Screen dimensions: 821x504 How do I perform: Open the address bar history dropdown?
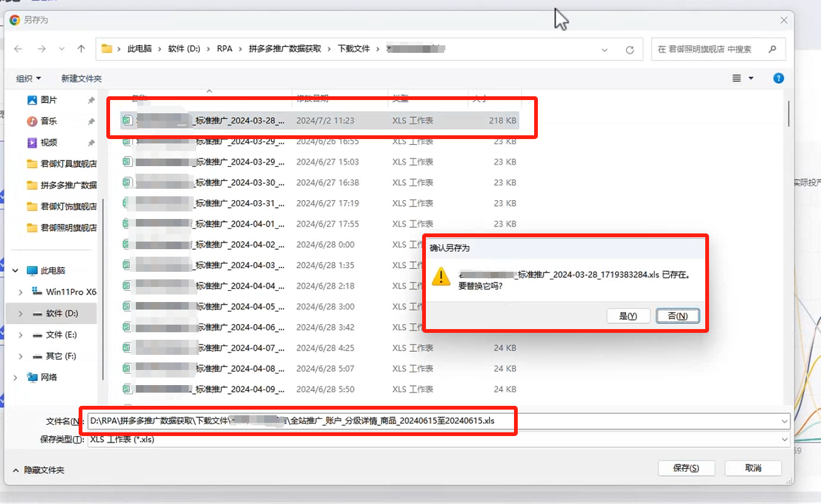[605, 50]
